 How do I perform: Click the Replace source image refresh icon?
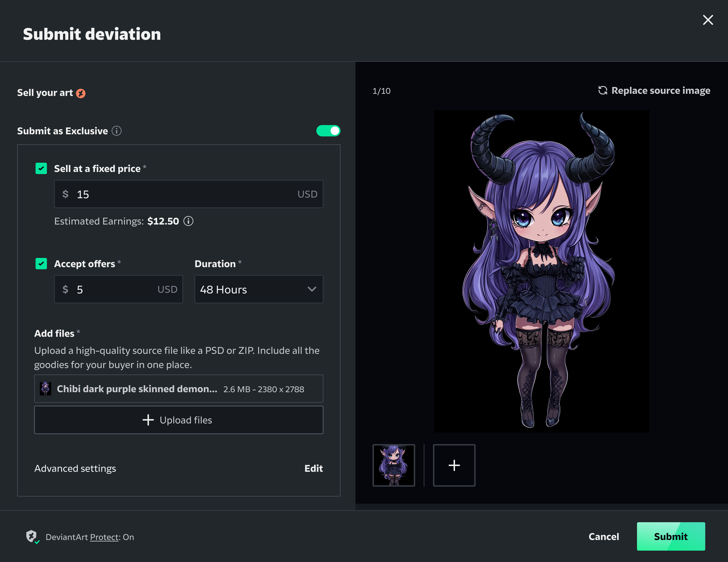(x=603, y=91)
